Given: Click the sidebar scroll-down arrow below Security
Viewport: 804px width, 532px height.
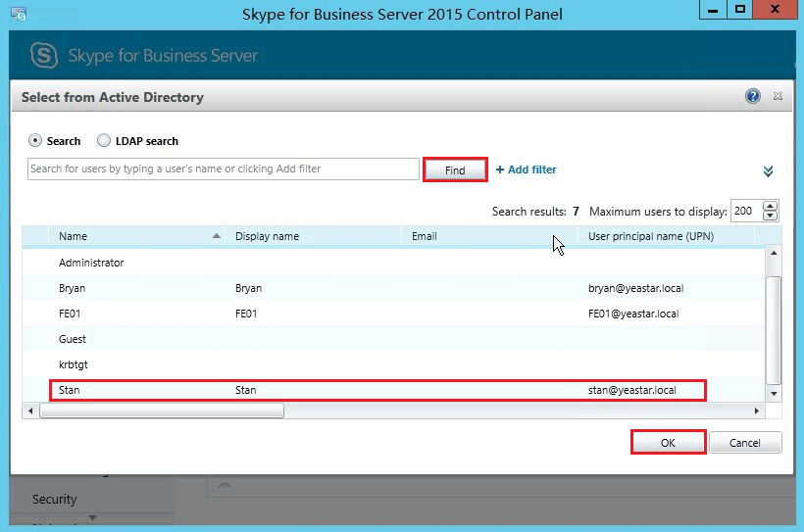Looking at the screenshot, I should [x=92, y=517].
